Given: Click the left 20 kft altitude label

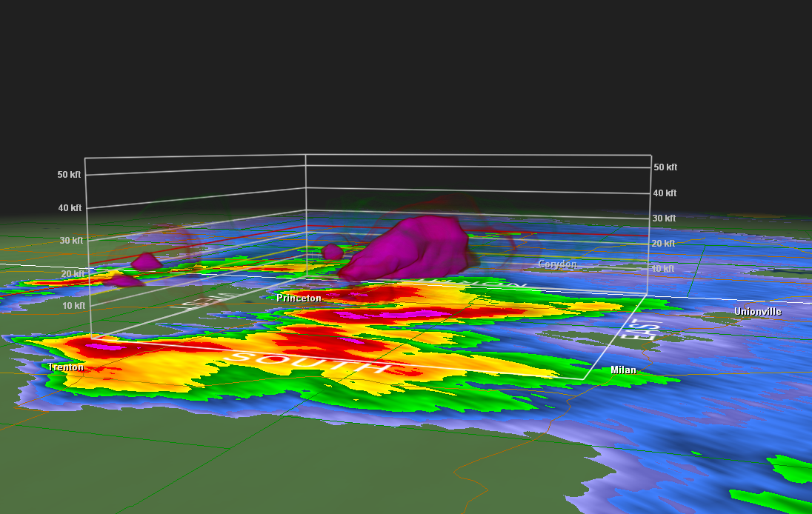Looking at the screenshot, I should [x=73, y=274].
